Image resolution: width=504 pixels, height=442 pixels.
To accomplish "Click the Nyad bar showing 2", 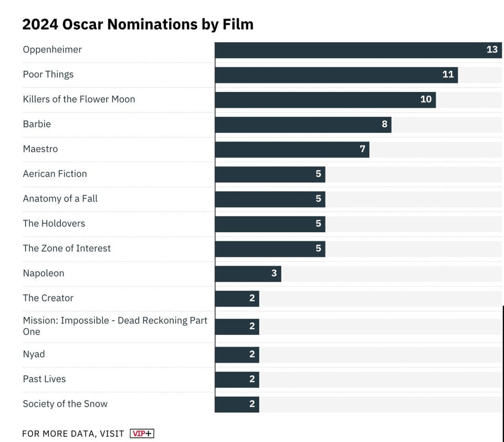I will click(237, 355).
